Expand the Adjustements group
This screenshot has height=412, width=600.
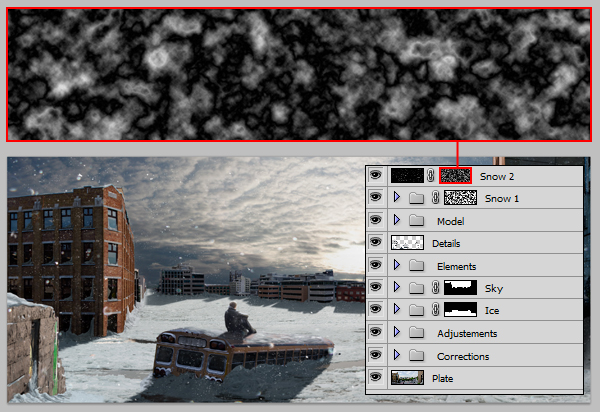pyautogui.click(x=397, y=332)
